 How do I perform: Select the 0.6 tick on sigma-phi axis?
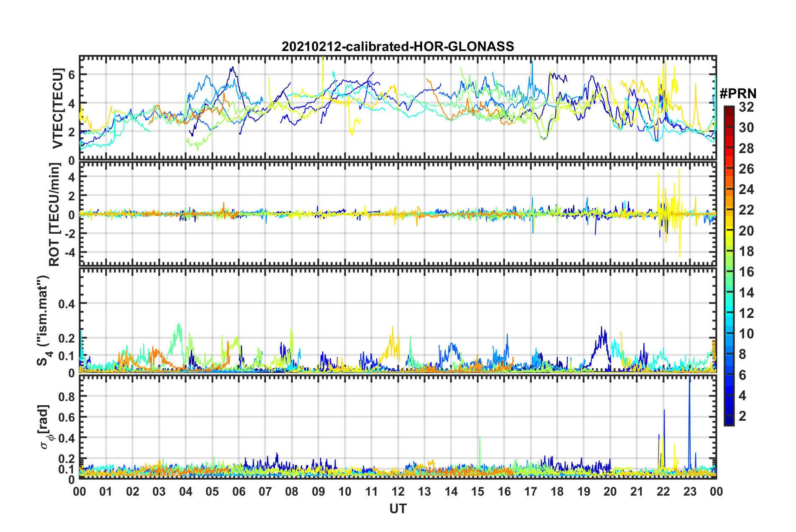(x=67, y=417)
